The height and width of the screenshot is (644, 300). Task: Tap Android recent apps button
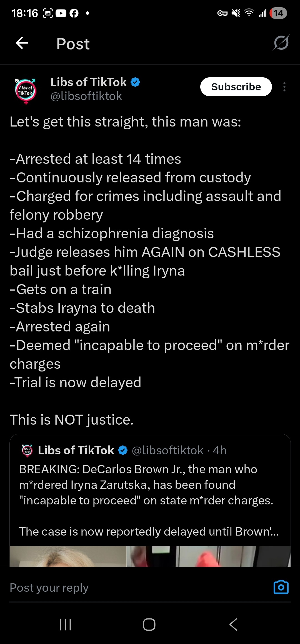pos(66,625)
